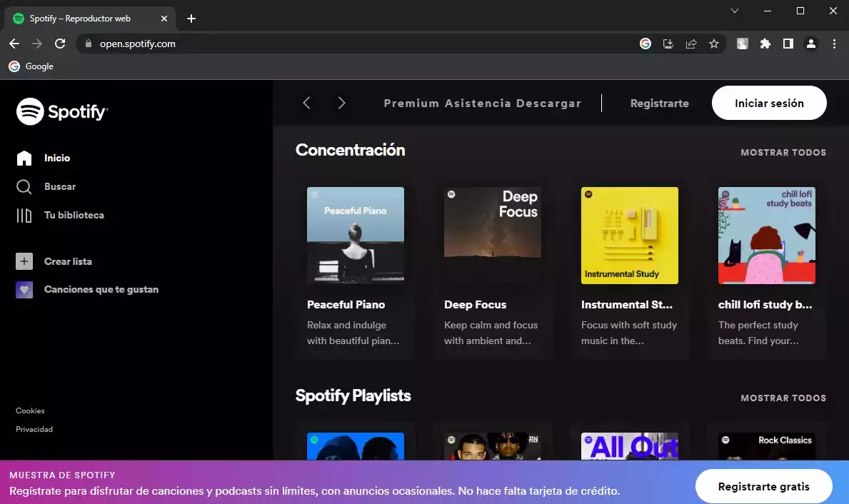Screen dimensions: 849x504
Task: Open the Instrumental Study cover thumbnail
Action: coord(629,236)
